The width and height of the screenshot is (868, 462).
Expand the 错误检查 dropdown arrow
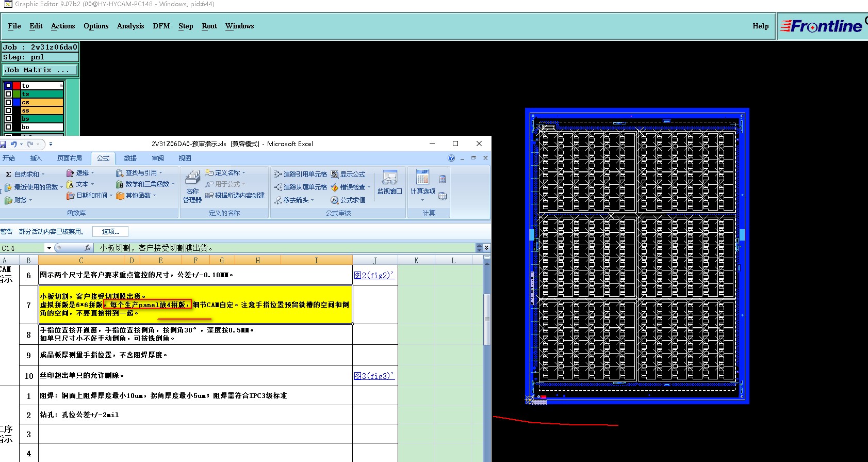click(x=369, y=187)
